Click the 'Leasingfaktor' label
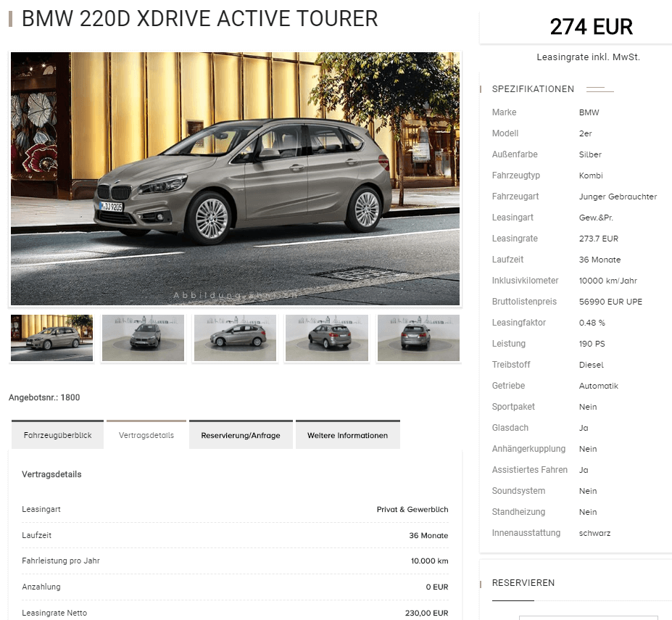672x620 pixels. point(519,322)
